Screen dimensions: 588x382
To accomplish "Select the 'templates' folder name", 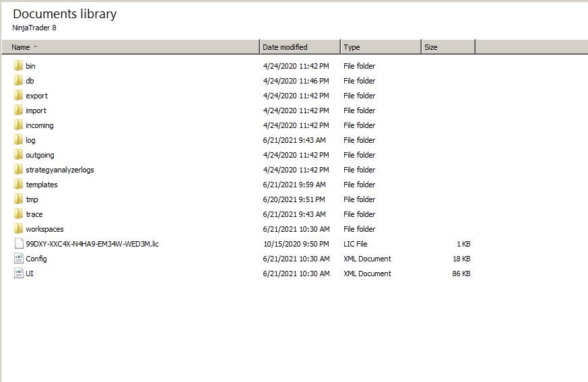I will pos(42,185).
